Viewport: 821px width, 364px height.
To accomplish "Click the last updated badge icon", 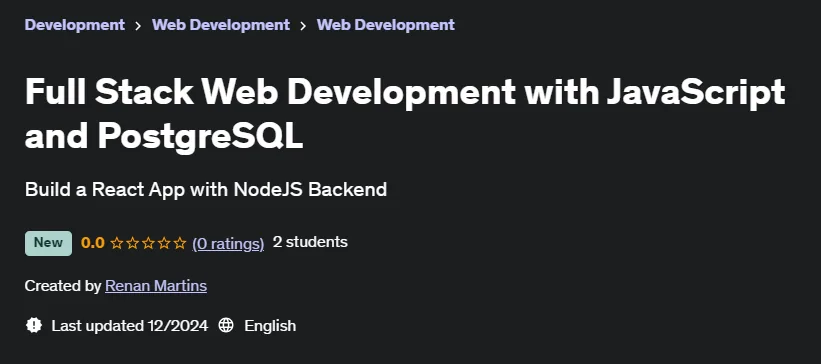I will [34, 326].
